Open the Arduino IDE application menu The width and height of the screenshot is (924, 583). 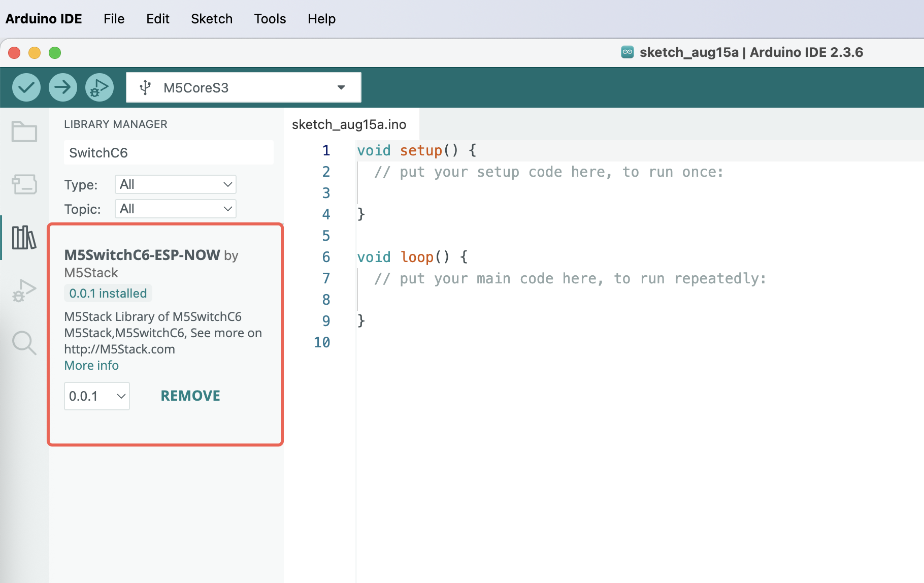[44, 19]
